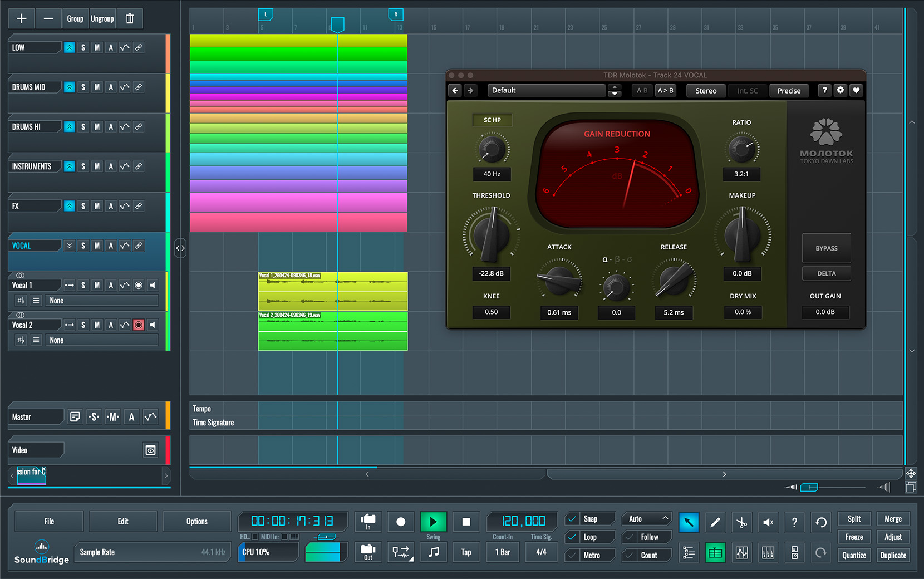Open the Auto mode dropdown

pos(647,519)
